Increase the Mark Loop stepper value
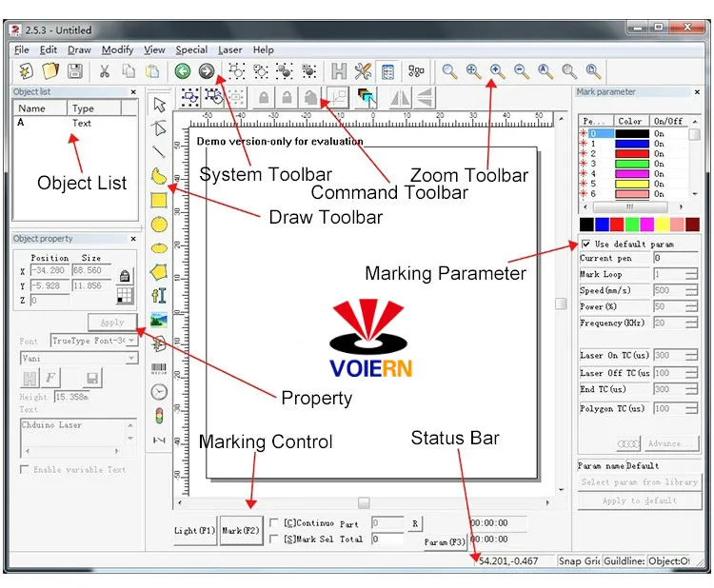 click(691, 270)
